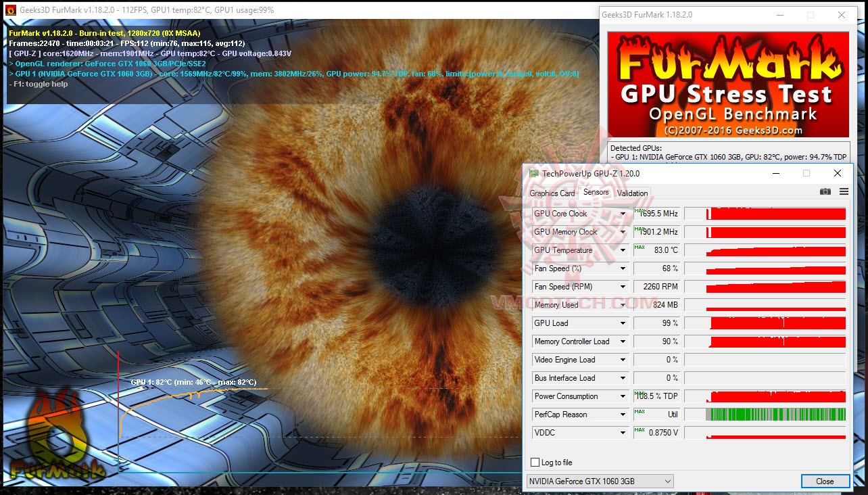Click the 'Detected GPUs:' text in FurMark

click(636, 148)
